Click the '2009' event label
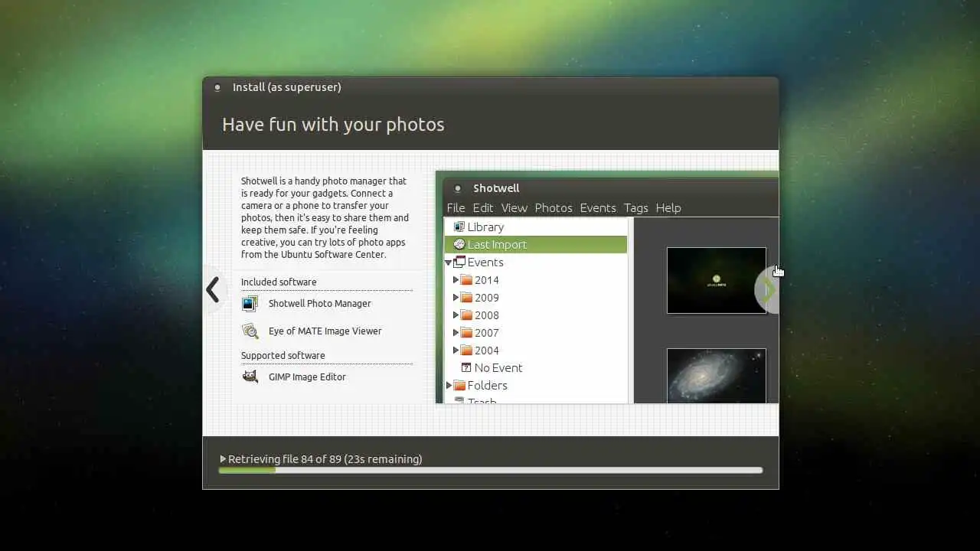This screenshot has width=980, height=551. click(486, 298)
